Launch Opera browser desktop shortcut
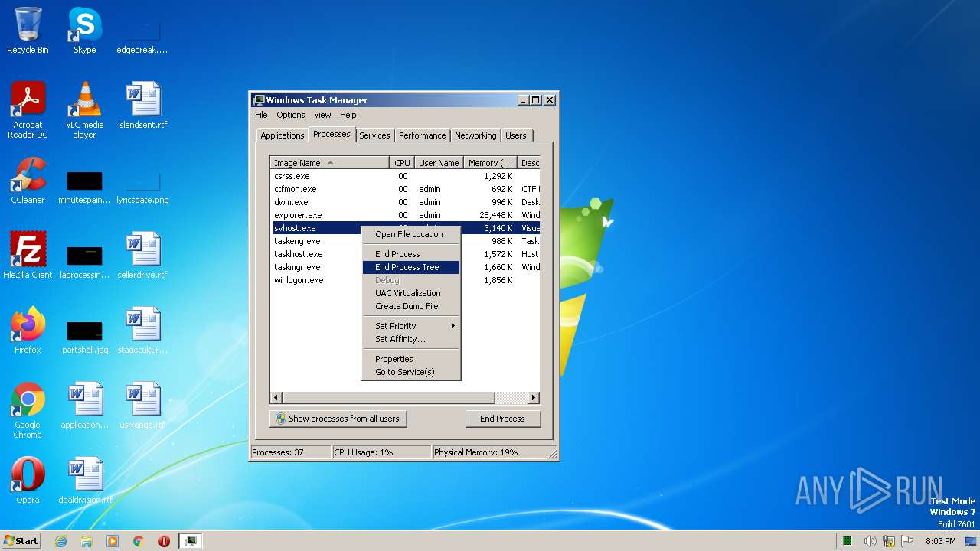The height and width of the screenshot is (551, 980). click(x=28, y=481)
